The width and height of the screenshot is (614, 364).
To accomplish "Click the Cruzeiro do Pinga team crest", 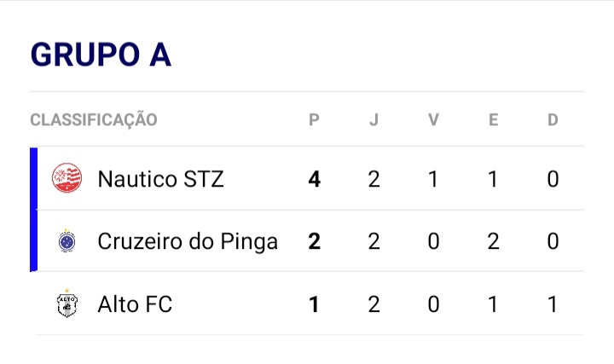I will [67, 240].
